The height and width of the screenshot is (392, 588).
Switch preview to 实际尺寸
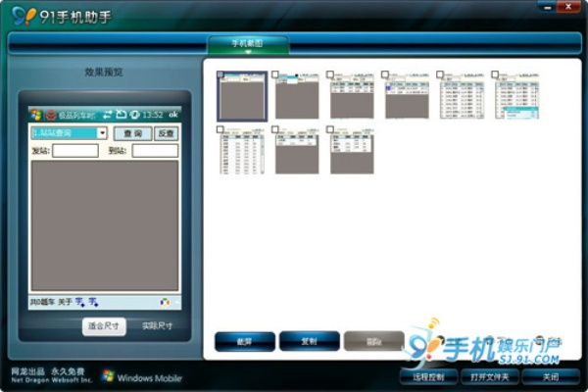tap(157, 326)
